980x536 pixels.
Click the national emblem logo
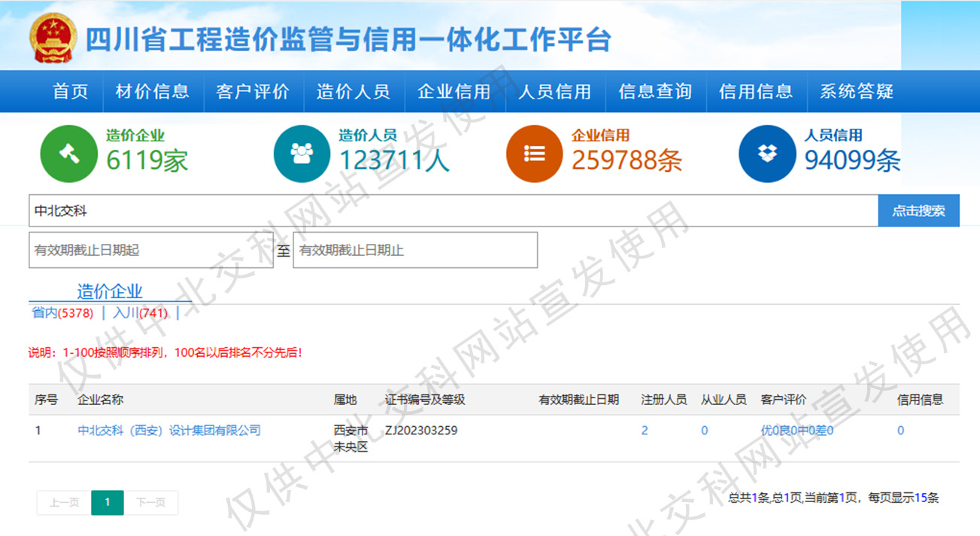[52, 38]
